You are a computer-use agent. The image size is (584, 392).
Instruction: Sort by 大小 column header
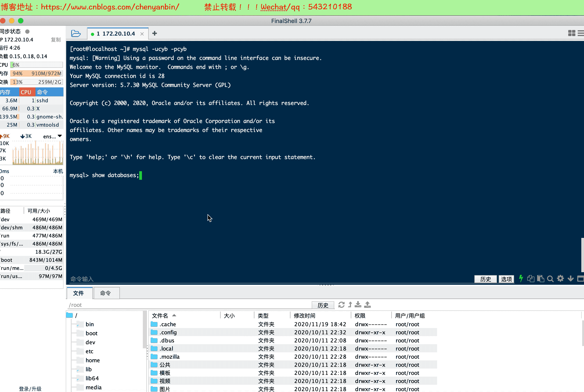(x=237, y=315)
